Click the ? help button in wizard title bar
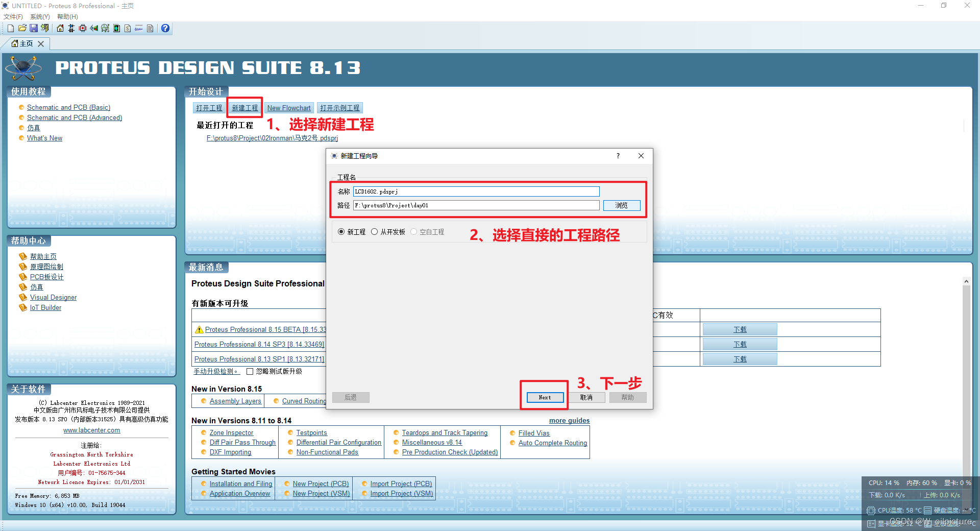Viewport: 980px width, 531px height. [618, 156]
